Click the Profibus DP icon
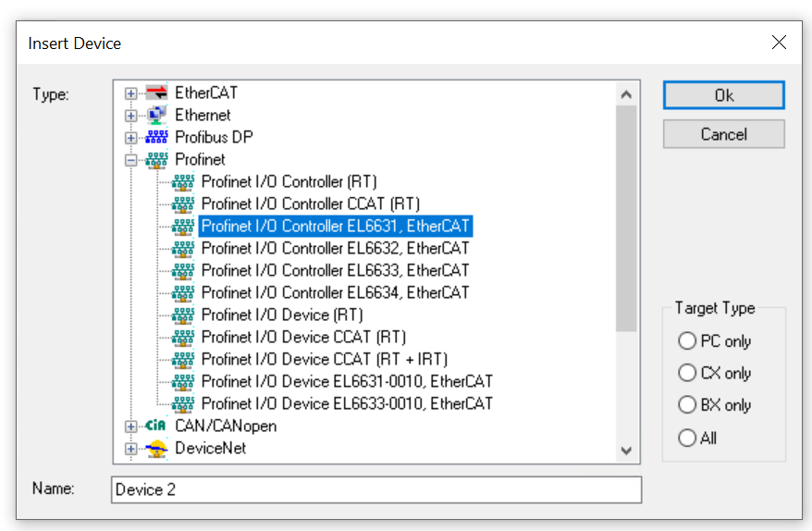812x531 pixels. [156, 137]
